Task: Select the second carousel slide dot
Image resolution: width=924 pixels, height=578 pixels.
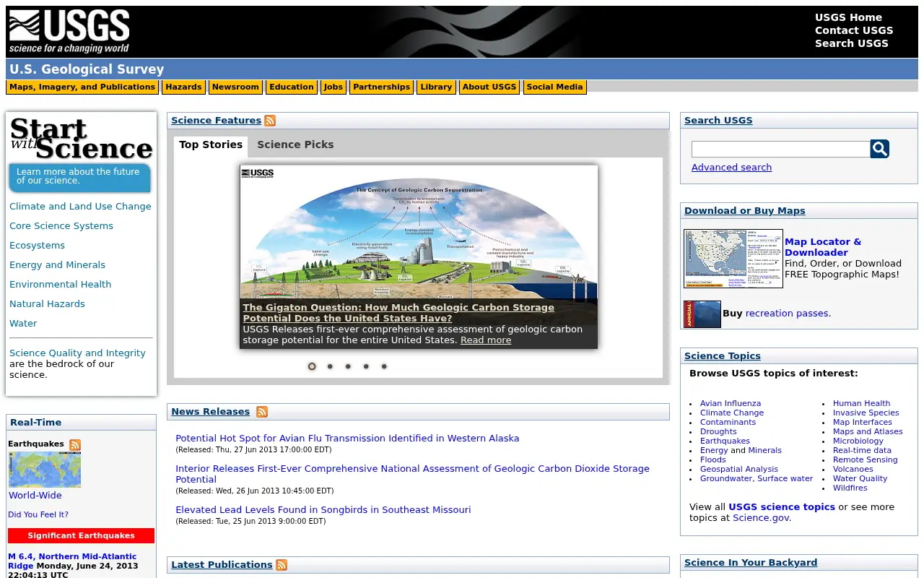Action: click(x=330, y=366)
